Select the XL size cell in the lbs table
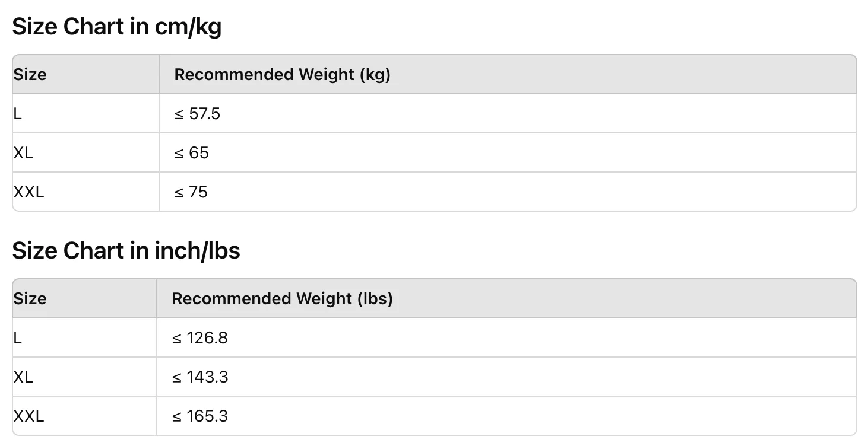Screen dimensions: 868x446 (x=23, y=377)
